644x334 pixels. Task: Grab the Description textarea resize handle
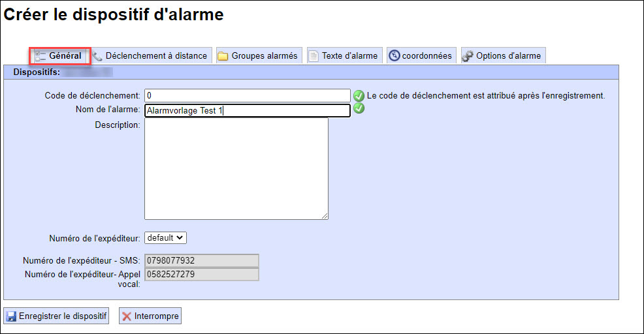[x=325, y=216]
